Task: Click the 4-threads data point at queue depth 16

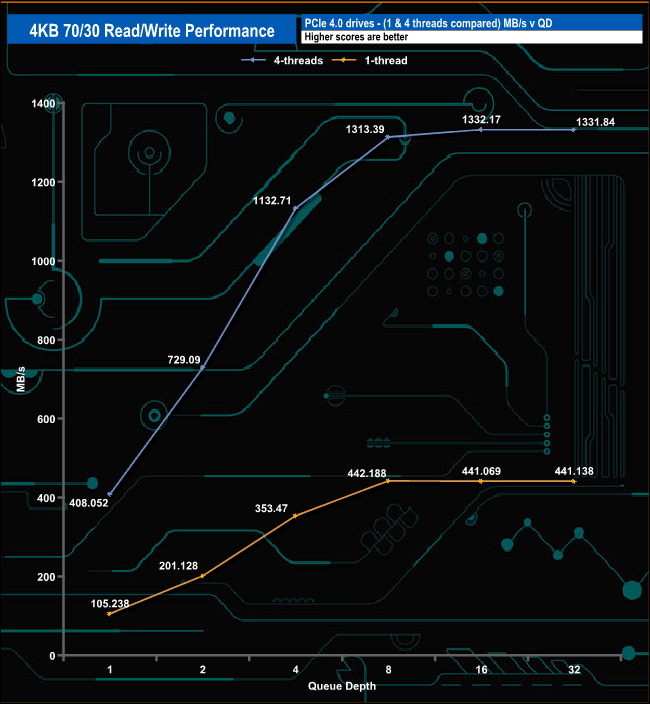Action: pos(481,130)
